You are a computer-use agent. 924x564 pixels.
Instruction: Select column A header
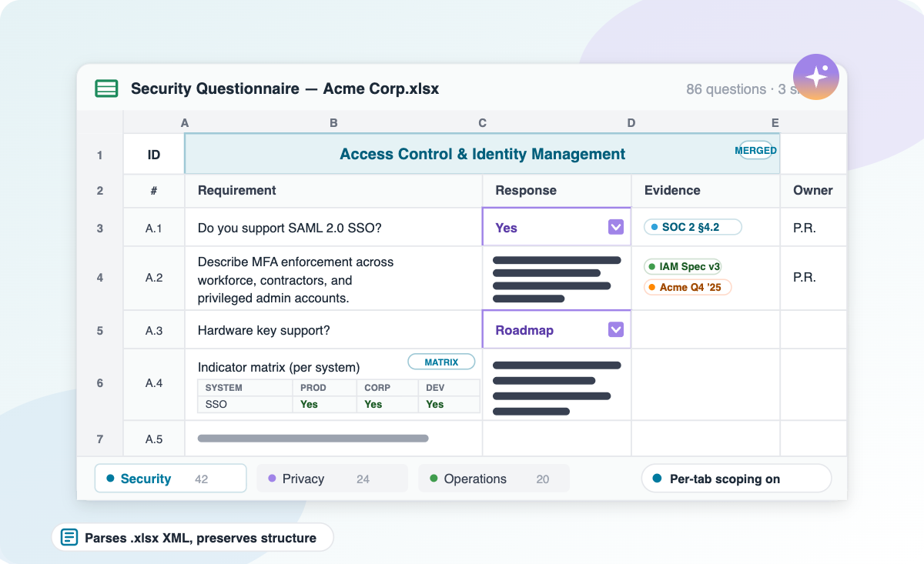(185, 123)
